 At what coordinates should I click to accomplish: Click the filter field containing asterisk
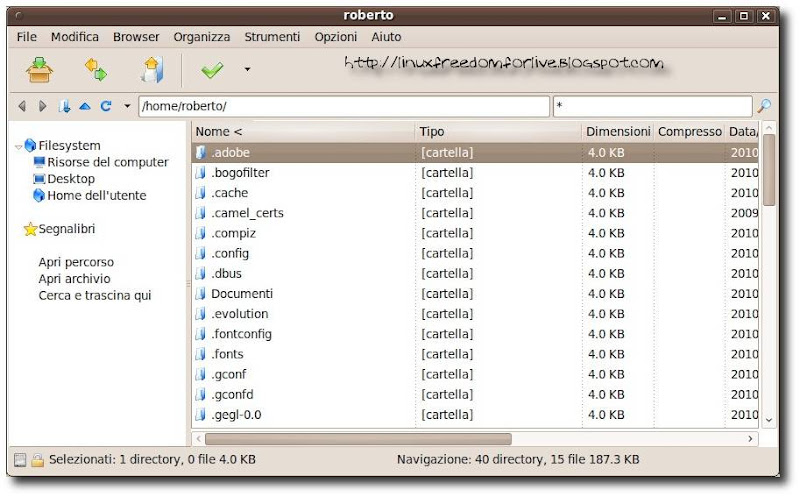click(653, 106)
